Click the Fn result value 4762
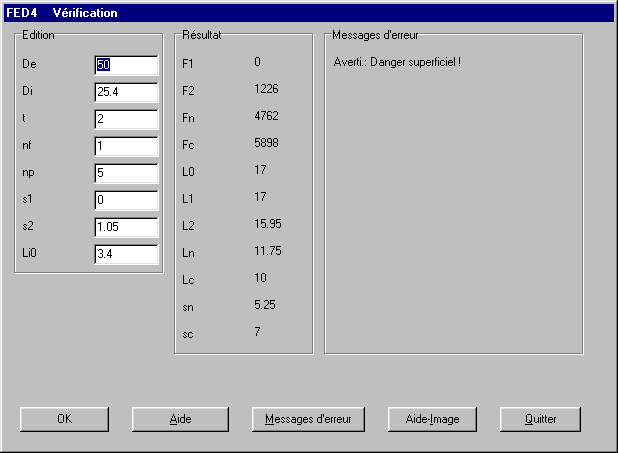This screenshot has width=618, height=453. pos(265,116)
